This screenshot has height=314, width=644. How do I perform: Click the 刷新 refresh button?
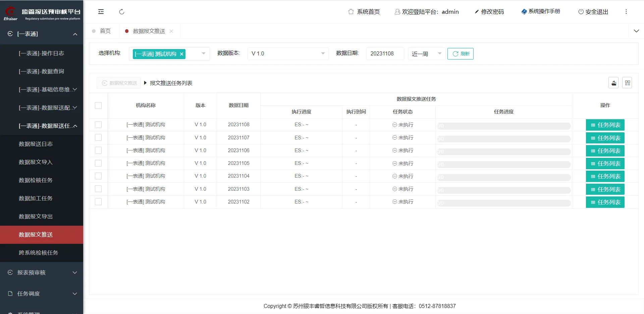click(460, 54)
